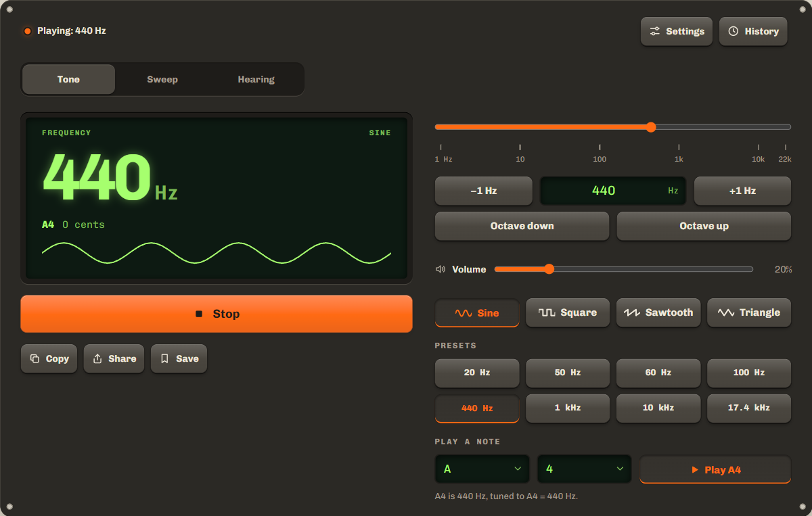Click the volume slider handle
Viewport: 812px width, 516px height.
[549, 269]
